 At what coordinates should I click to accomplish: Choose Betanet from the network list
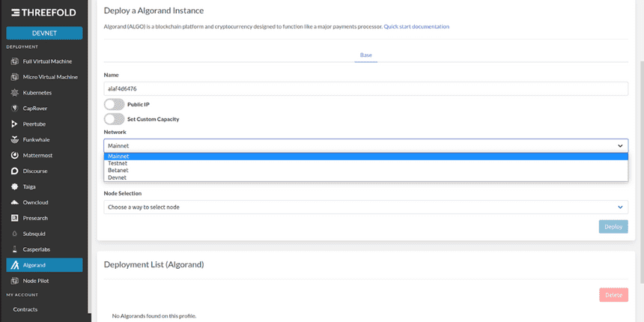coord(366,170)
